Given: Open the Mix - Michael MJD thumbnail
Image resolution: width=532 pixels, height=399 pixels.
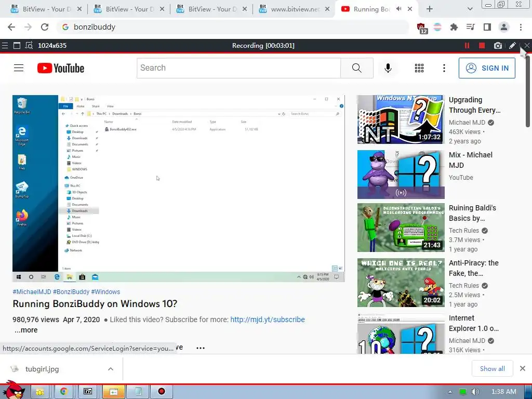Looking at the screenshot, I should (x=401, y=175).
